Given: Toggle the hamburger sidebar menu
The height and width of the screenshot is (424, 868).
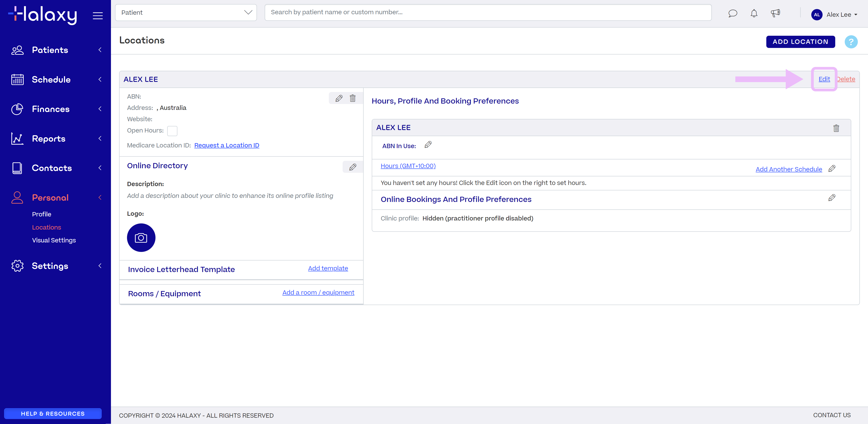Looking at the screenshot, I should point(98,16).
